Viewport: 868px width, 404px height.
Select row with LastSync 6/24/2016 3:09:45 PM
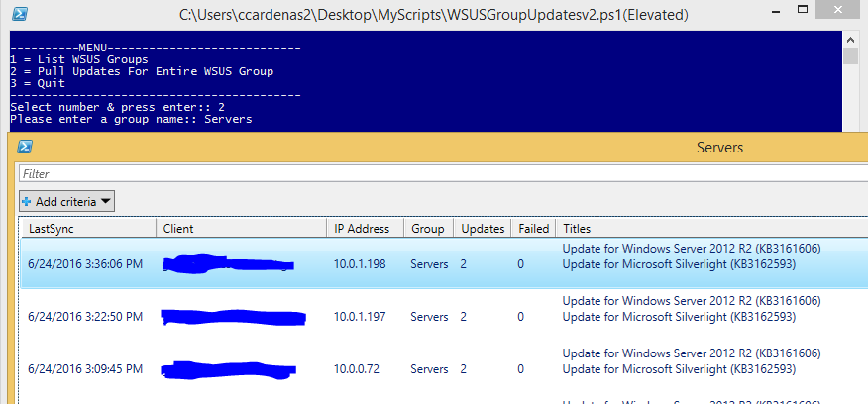[444, 368]
